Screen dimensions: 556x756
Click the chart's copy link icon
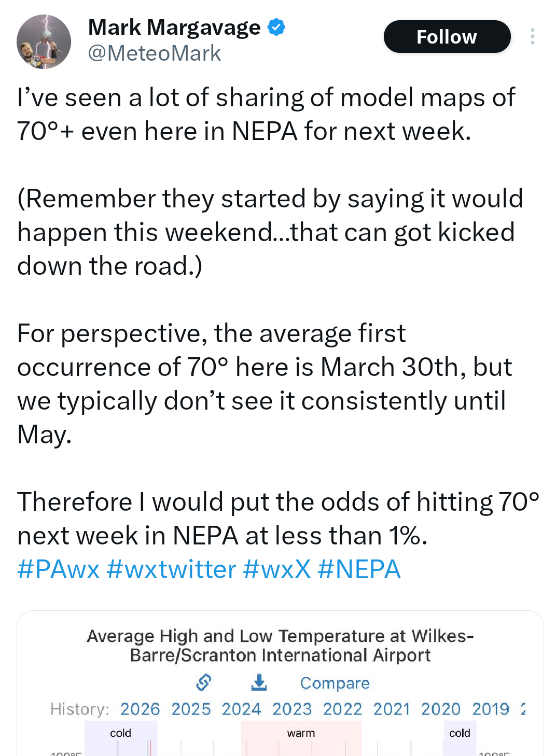(204, 682)
